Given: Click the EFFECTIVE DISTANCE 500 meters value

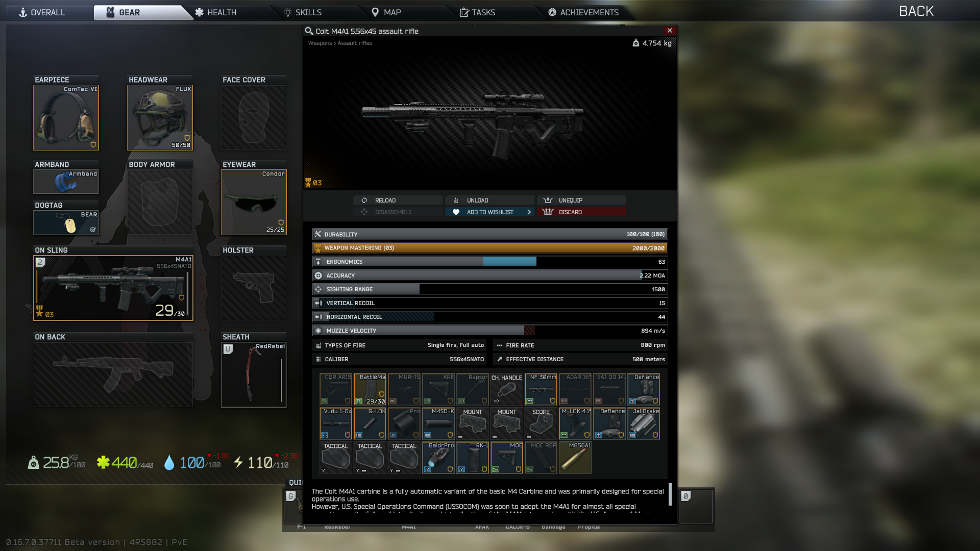Looking at the screenshot, I should (x=649, y=359).
